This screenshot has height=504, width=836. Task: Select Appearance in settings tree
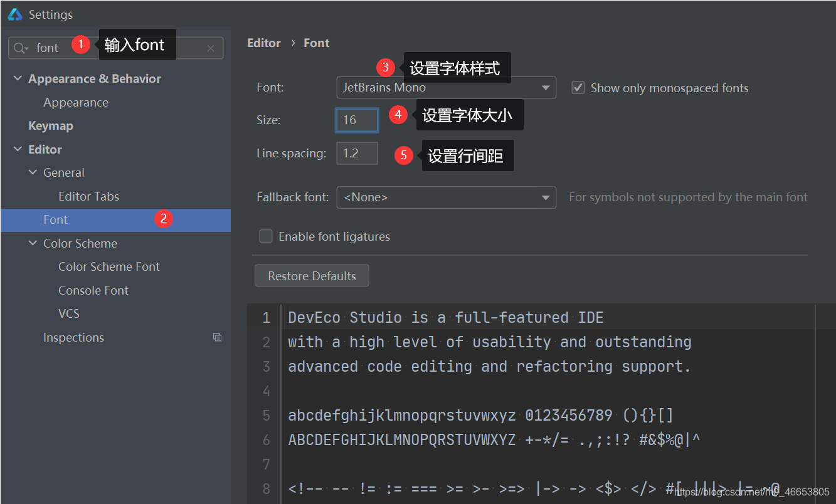(76, 103)
